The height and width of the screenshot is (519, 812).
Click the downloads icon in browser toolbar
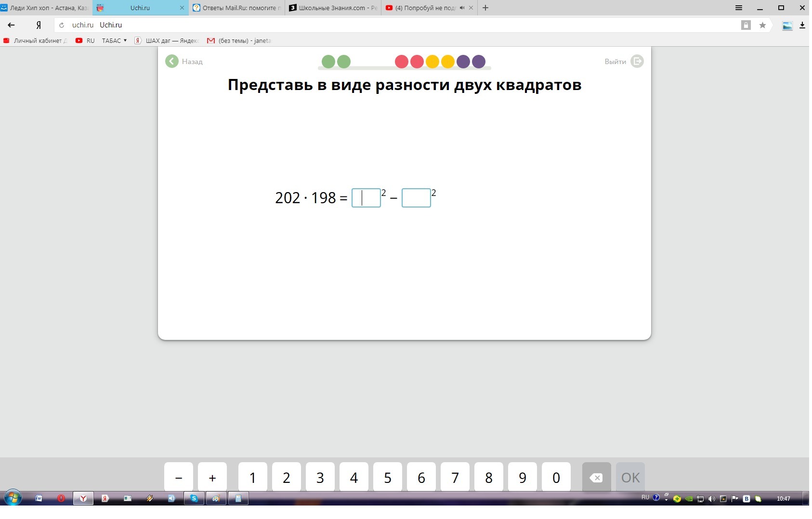pyautogui.click(x=802, y=25)
